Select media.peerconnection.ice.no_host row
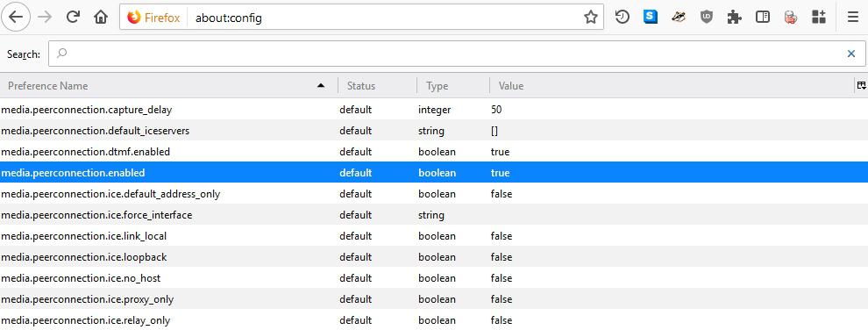868x330 pixels. pyautogui.click(x=434, y=278)
